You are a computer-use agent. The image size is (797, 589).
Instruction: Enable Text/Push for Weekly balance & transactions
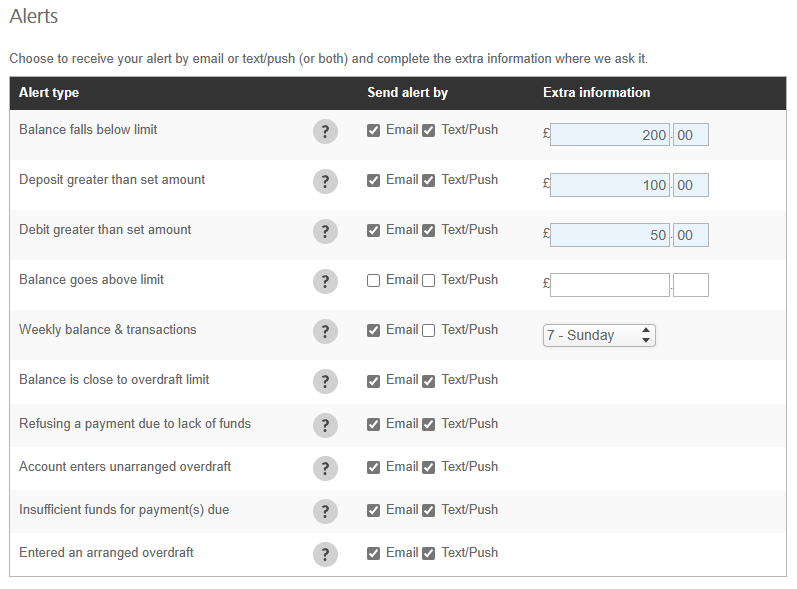pyautogui.click(x=428, y=331)
